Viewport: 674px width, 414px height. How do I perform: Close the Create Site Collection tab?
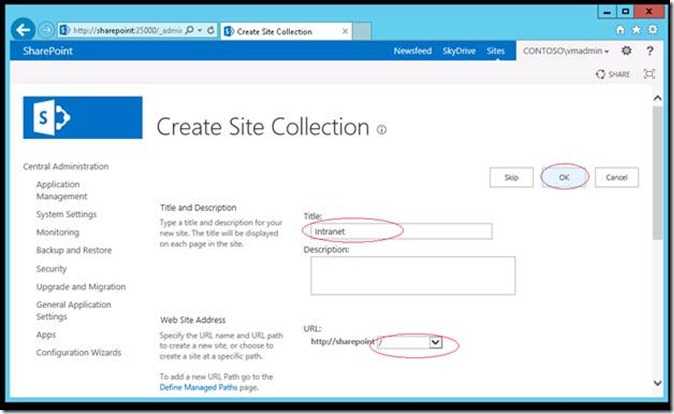(345, 31)
